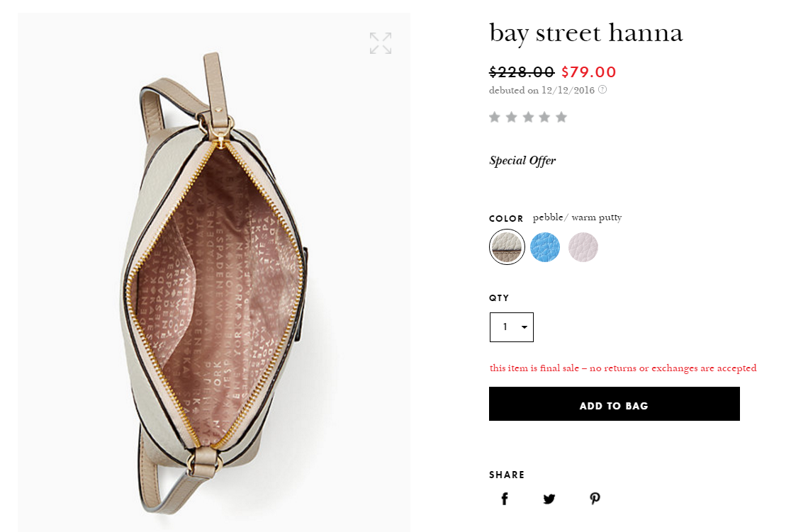The width and height of the screenshot is (791, 532).
Task: Pin product on Pinterest
Action: coord(595,499)
